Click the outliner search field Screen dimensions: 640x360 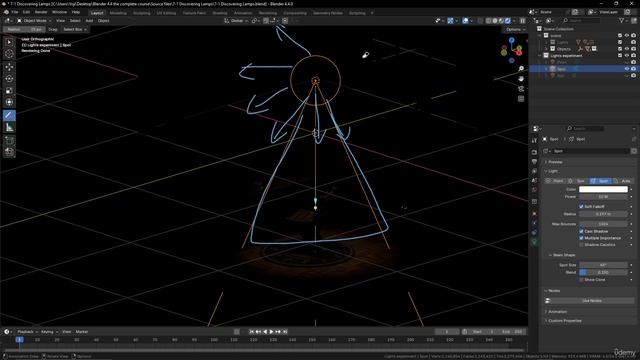(583, 20)
